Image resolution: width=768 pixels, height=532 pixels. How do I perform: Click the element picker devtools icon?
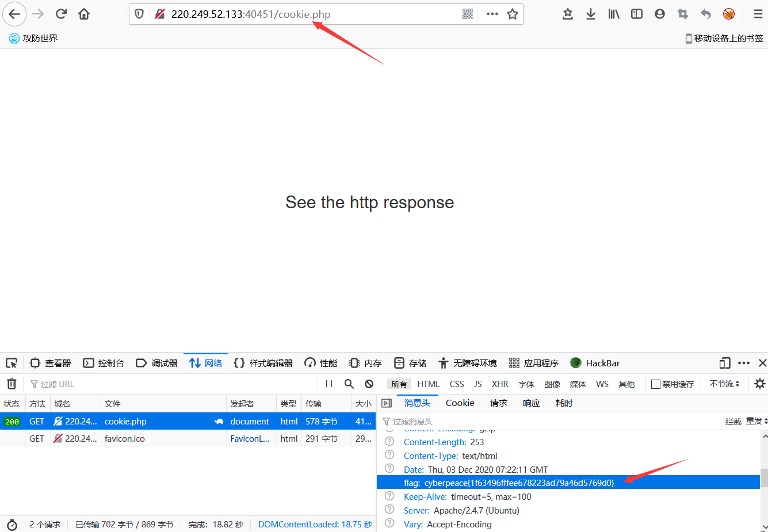click(x=12, y=363)
